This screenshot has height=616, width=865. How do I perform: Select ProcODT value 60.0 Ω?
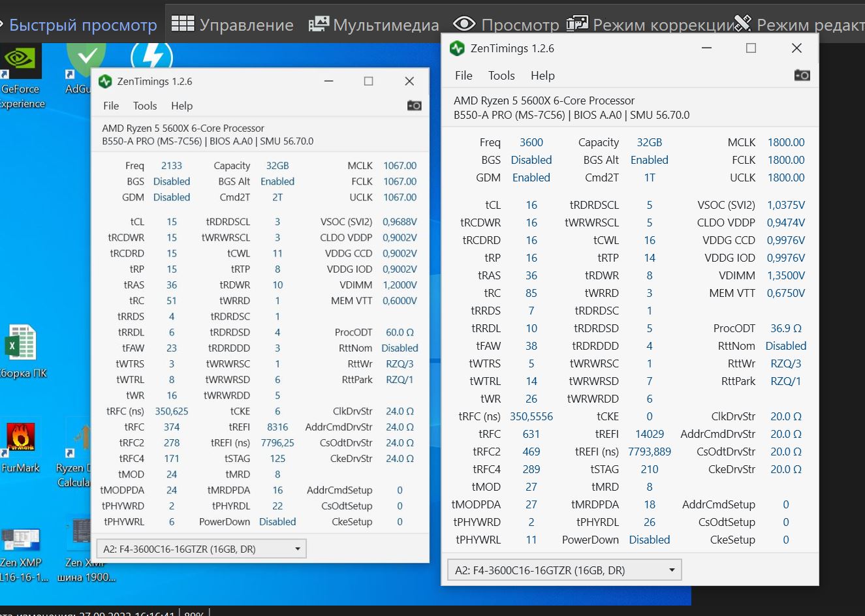[x=400, y=332]
